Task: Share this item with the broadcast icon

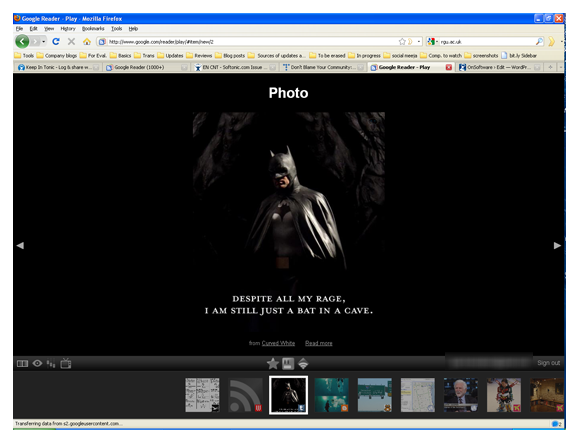Action: click(303, 363)
